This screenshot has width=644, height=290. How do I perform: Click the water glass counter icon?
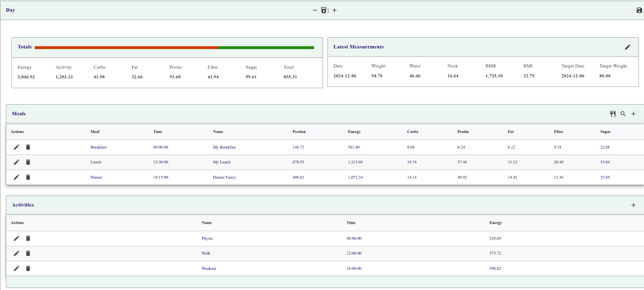tap(324, 10)
